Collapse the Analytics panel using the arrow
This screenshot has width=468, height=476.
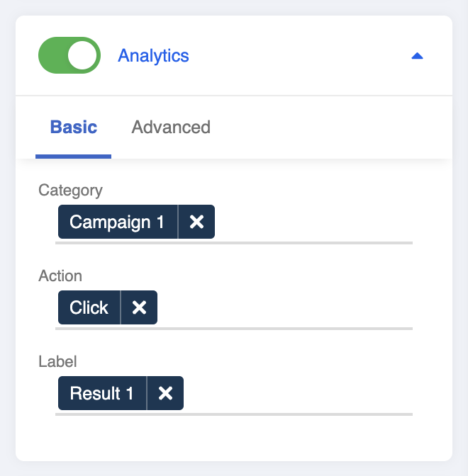tap(417, 56)
